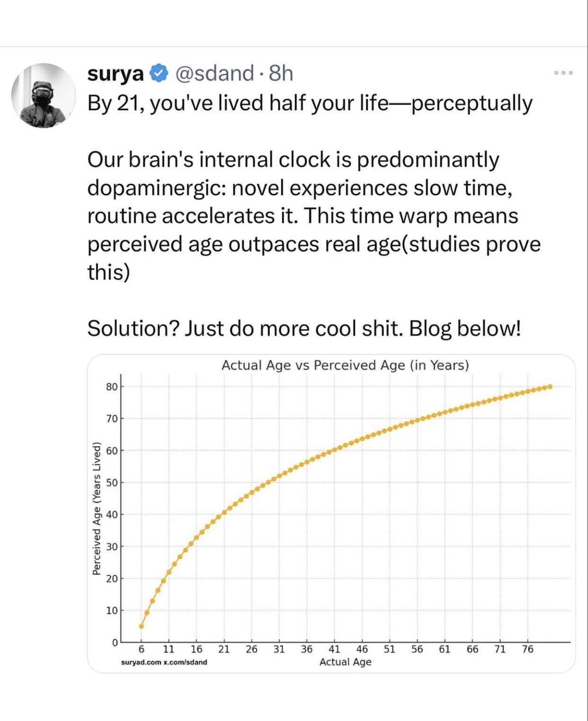The width and height of the screenshot is (588, 721).
Task: Open the @sdand handle link
Action: tap(214, 73)
